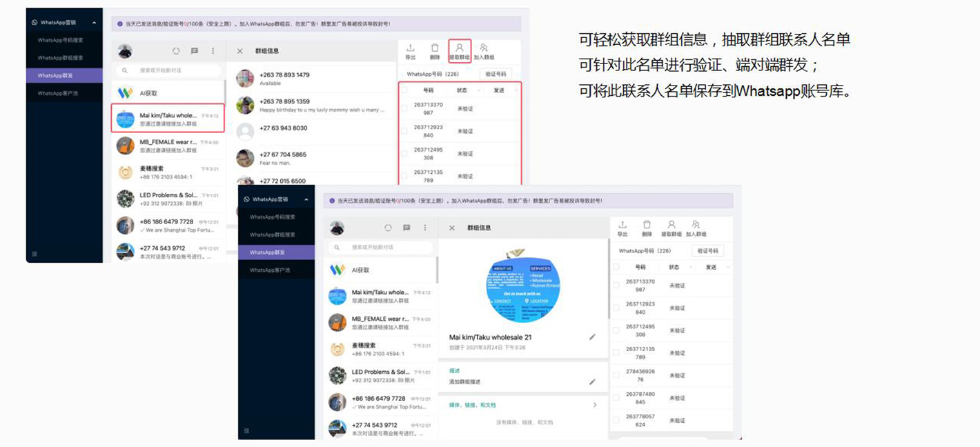Open Mai kim/Taku chat in back window

point(168,119)
